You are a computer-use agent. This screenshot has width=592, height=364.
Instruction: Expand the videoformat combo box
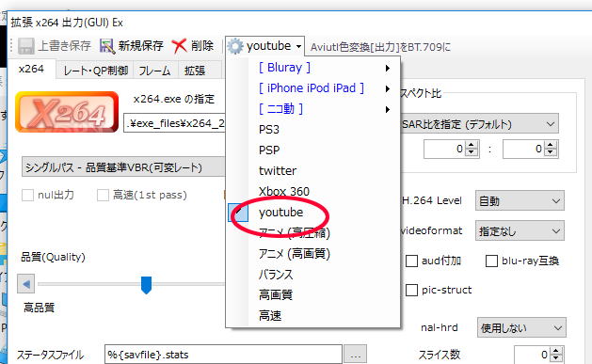tap(520, 230)
